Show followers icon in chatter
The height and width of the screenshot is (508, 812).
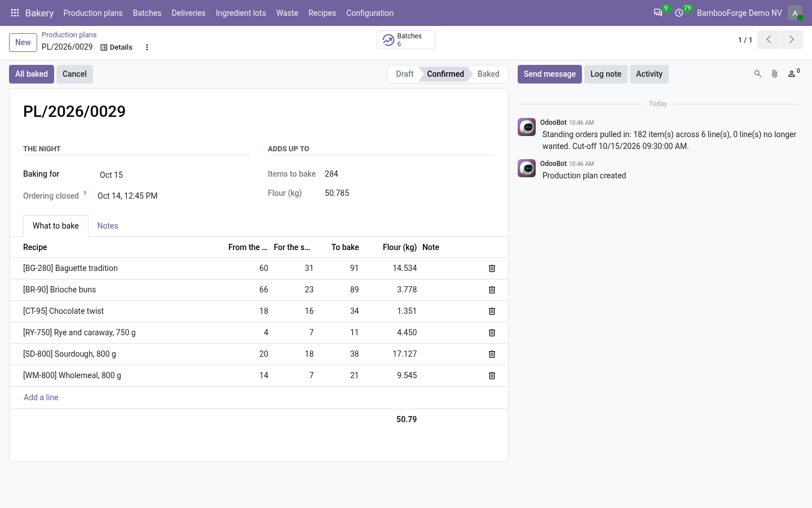click(x=794, y=73)
